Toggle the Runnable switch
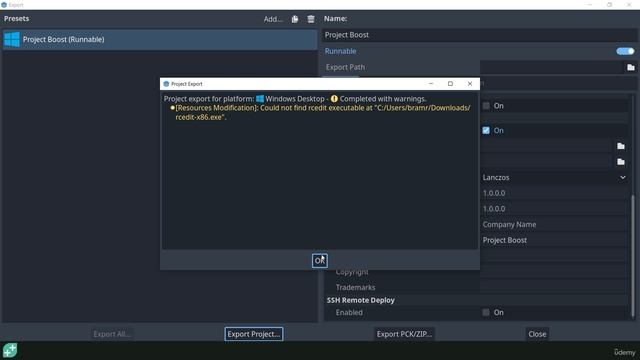The height and width of the screenshot is (360, 640). [x=625, y=51]
